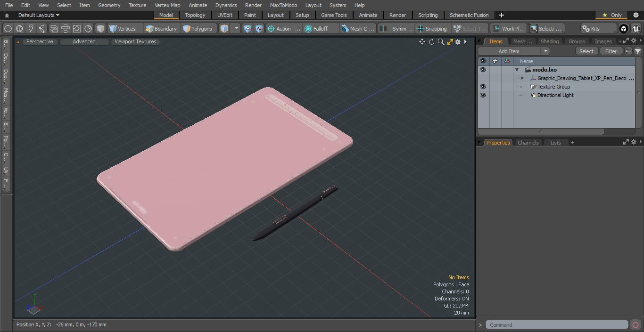This screenshot has height=332, width=644.
Task: Click the cube icon after Polygons
Action: (224, 29)
